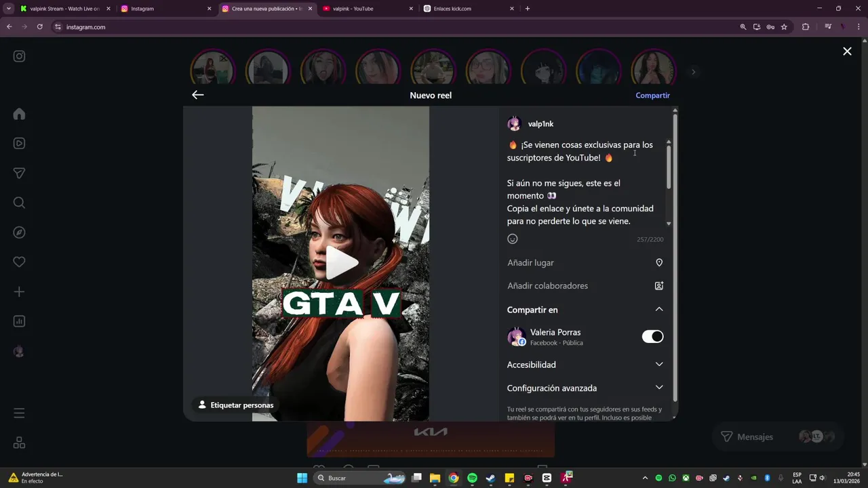Expand the Accesibilidad section
The width and height of the screenshot is (868, 488).
pos(658,364)
